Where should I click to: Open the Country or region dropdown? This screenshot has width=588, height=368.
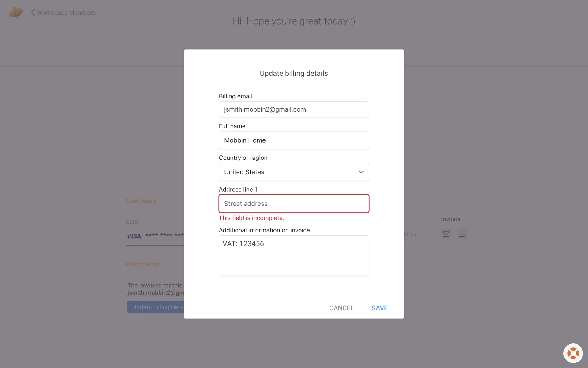coord(294,172)
